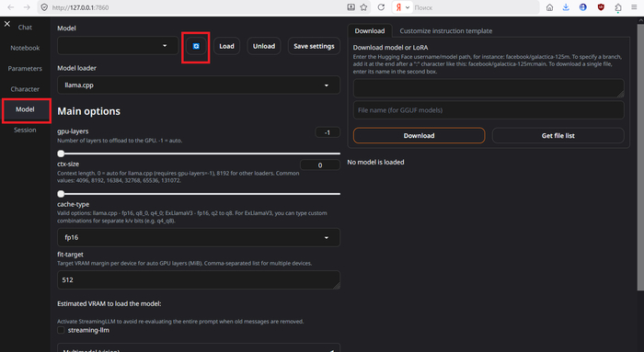The width and height of the screenshot is (644, 352).
Task: Open the Parameters tab
Action: [x=25, y=69]
